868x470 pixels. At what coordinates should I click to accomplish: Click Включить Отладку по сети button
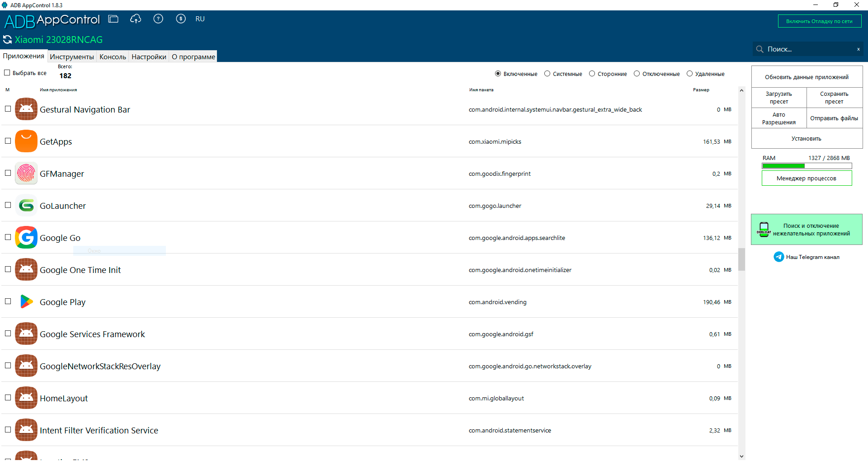tap(819, 21)
